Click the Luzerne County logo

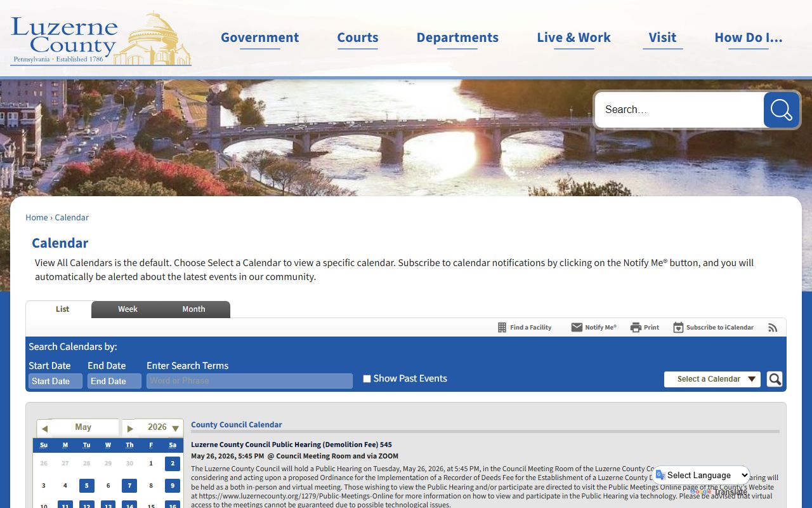tap(100, 38)
